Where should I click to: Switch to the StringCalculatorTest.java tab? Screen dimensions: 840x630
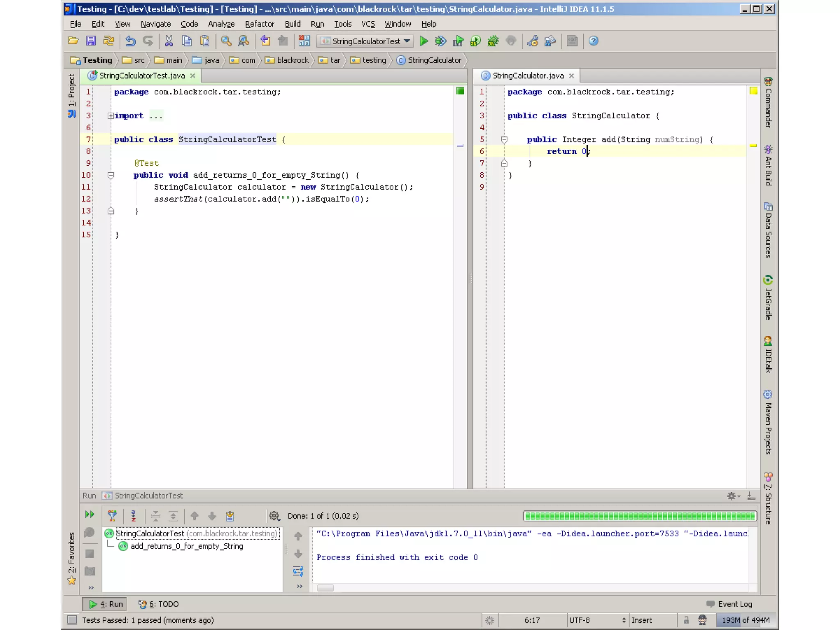[142, 76]
